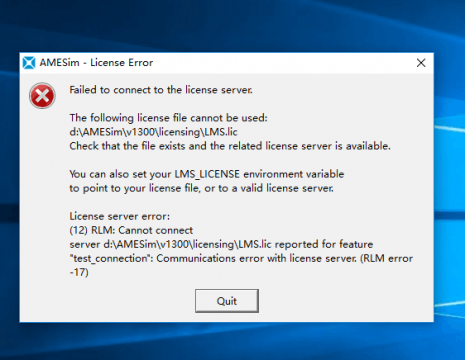Click the '-17)' error code text
Image resolution: width=465 pixels, height=360 pixels.
click(79, 272)
